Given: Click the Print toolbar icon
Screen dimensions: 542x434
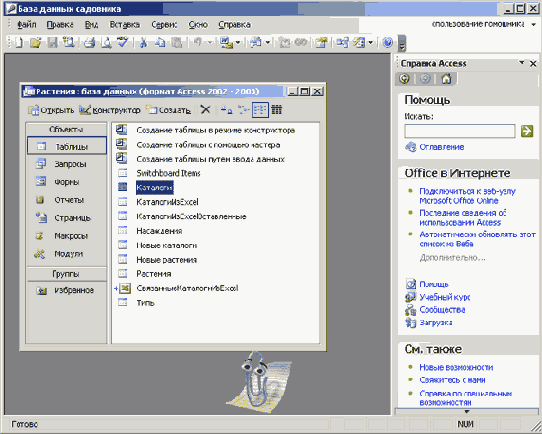Looking at the screenshot, I should tap(90, 43).
